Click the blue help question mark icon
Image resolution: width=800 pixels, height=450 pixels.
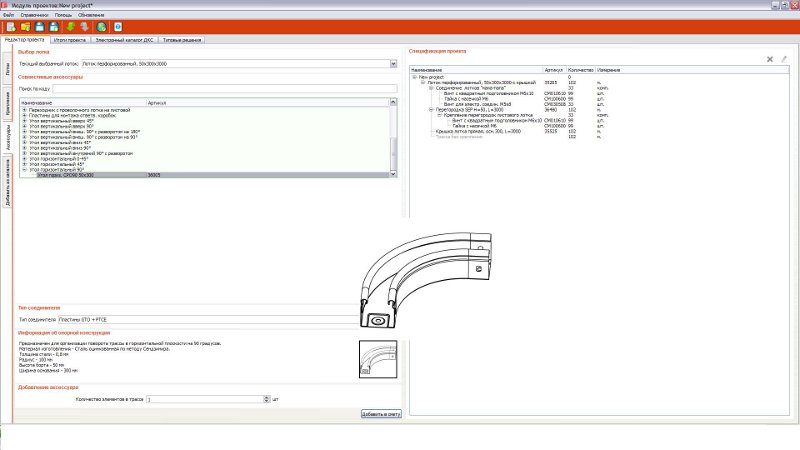pyautogui.click(x=119, y=26)
